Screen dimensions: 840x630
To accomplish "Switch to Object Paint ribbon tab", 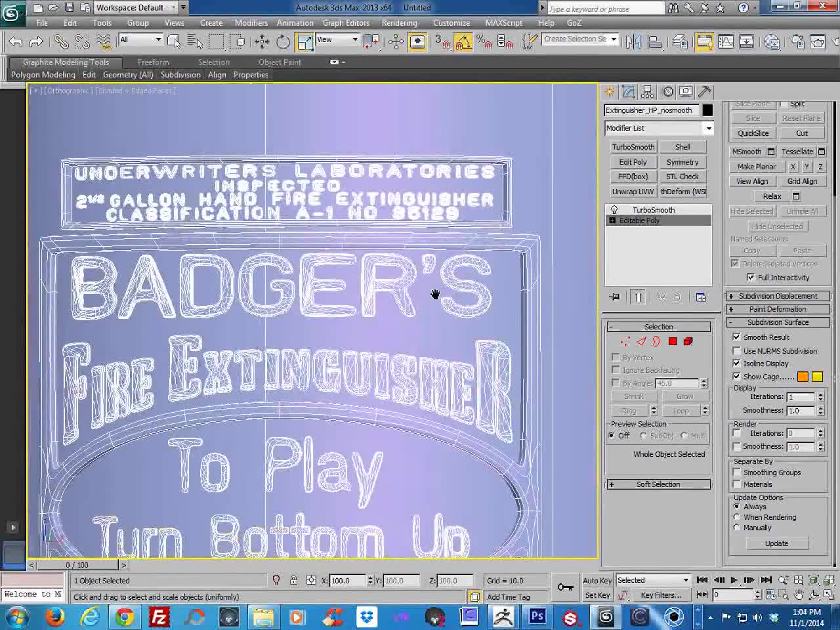I will click(x=280, y=62).
